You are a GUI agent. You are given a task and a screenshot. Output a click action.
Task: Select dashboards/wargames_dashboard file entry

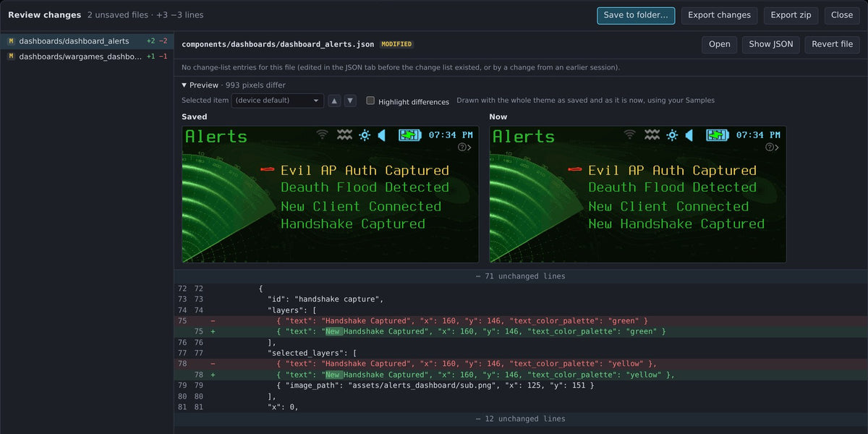pos(87,56)
